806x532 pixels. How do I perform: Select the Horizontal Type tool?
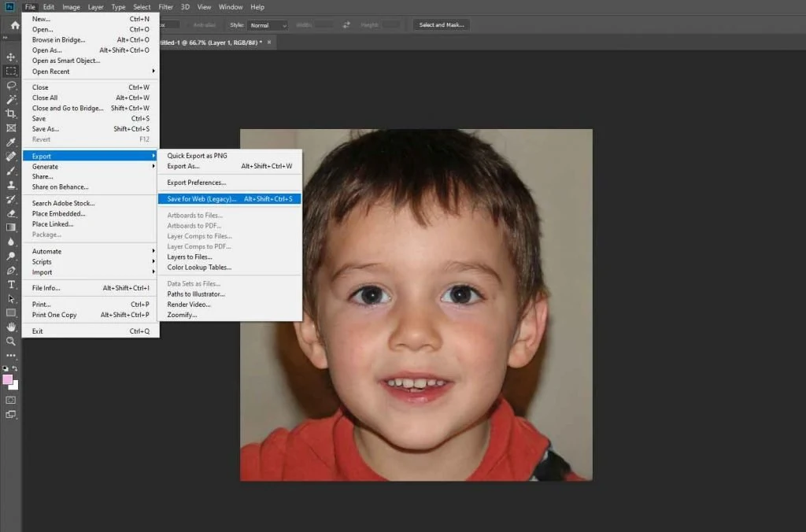11,284
